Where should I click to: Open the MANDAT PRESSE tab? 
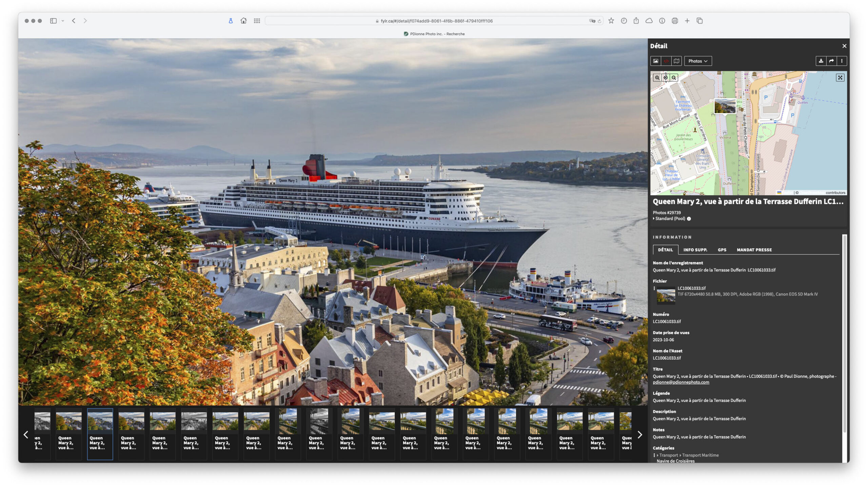(754, 250)
